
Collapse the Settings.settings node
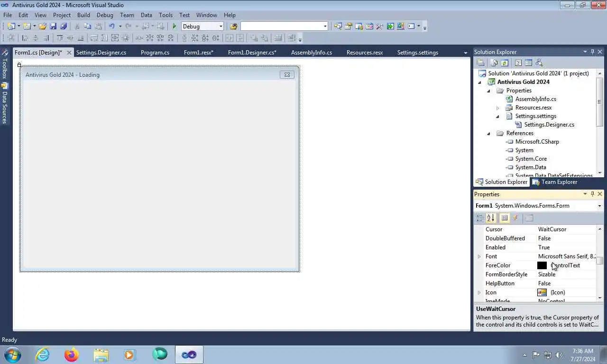pyautogui.click(x=497, y=116)
